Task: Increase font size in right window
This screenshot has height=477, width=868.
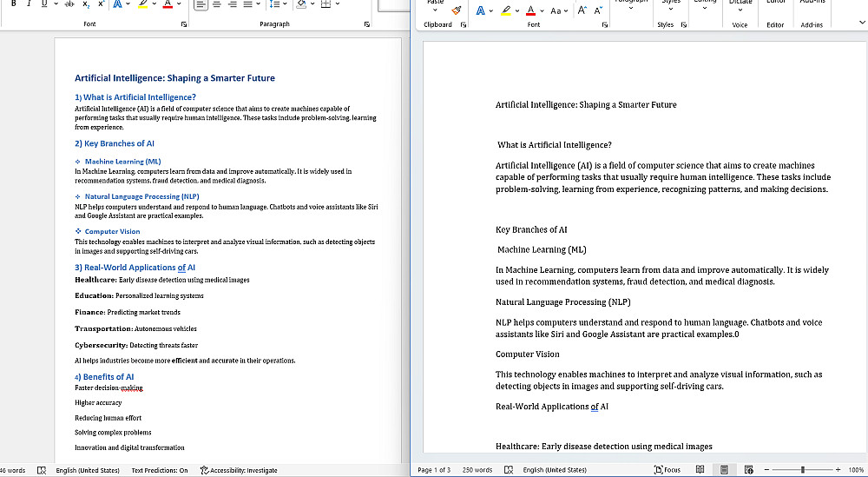Action: (582, 10)
